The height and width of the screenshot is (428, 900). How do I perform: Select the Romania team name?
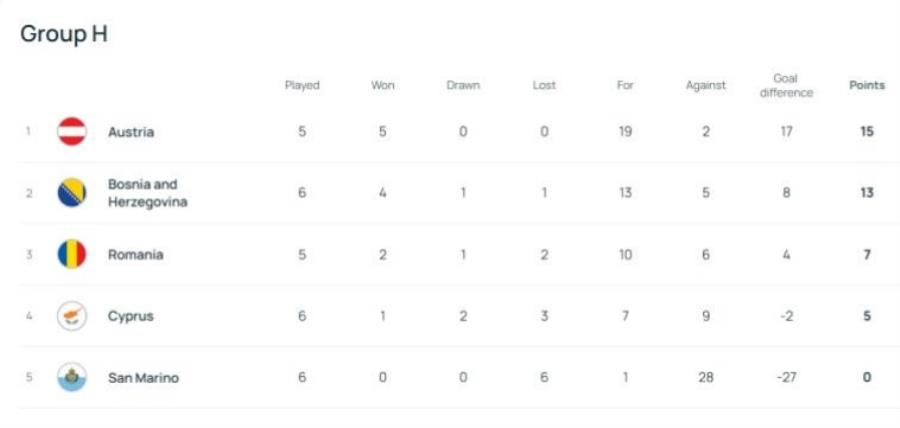coord(135,255)
